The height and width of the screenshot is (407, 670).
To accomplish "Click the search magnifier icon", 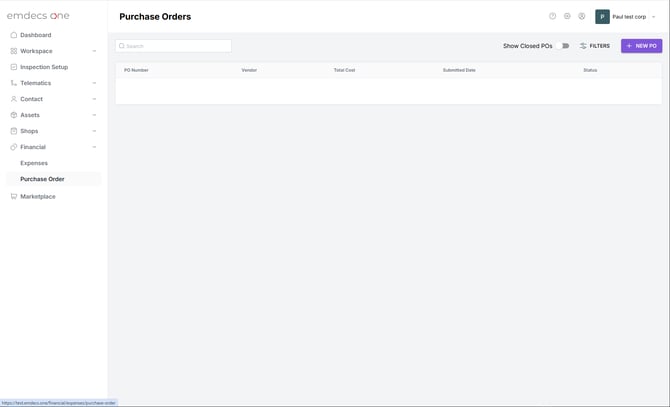I will coord(122,46).
